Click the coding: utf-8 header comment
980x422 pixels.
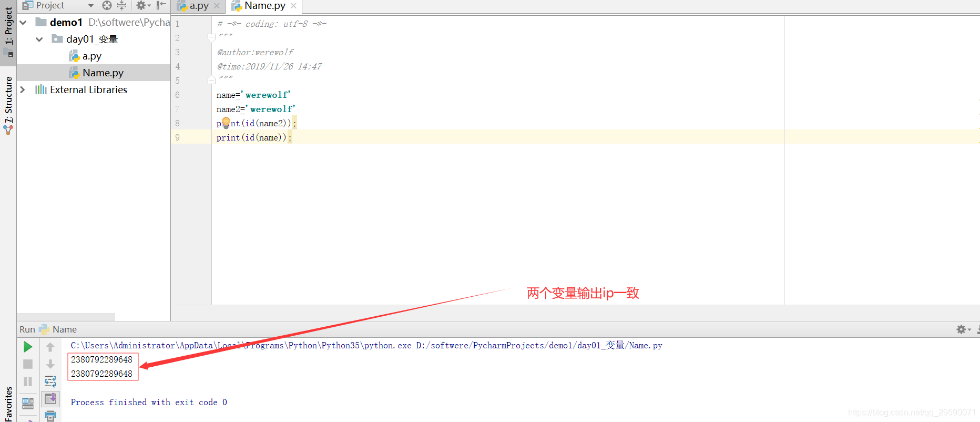tap(272, 24)
